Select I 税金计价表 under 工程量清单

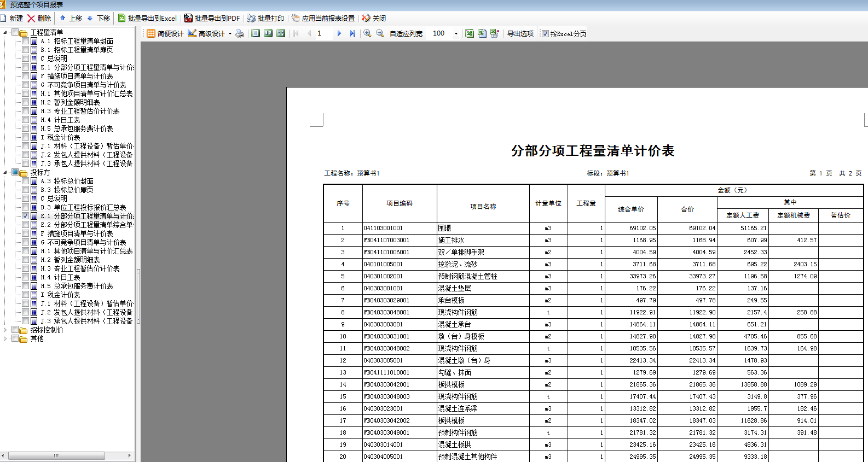click(x=60, y=137)
